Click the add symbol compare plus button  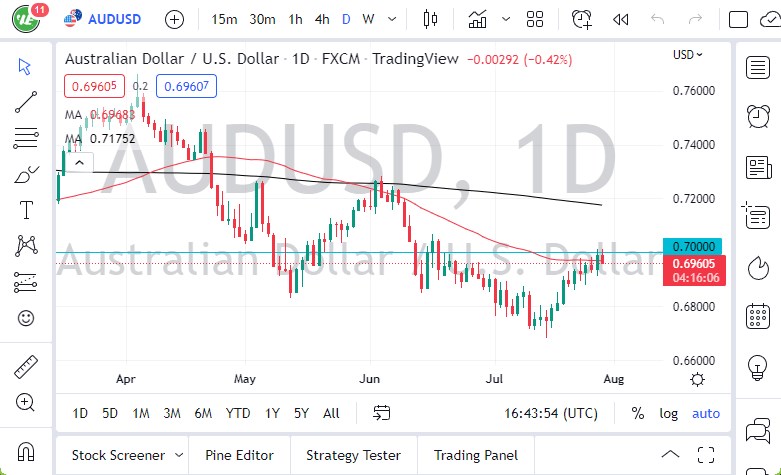(x=174, y=19)
